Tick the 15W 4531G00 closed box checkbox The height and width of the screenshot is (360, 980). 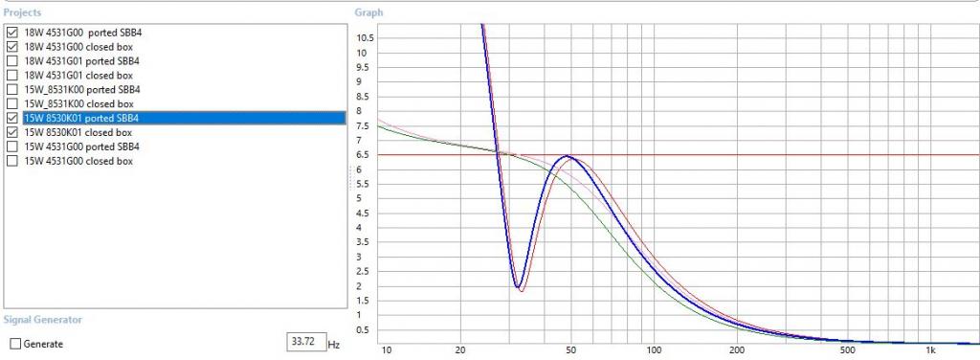point(11,161)
